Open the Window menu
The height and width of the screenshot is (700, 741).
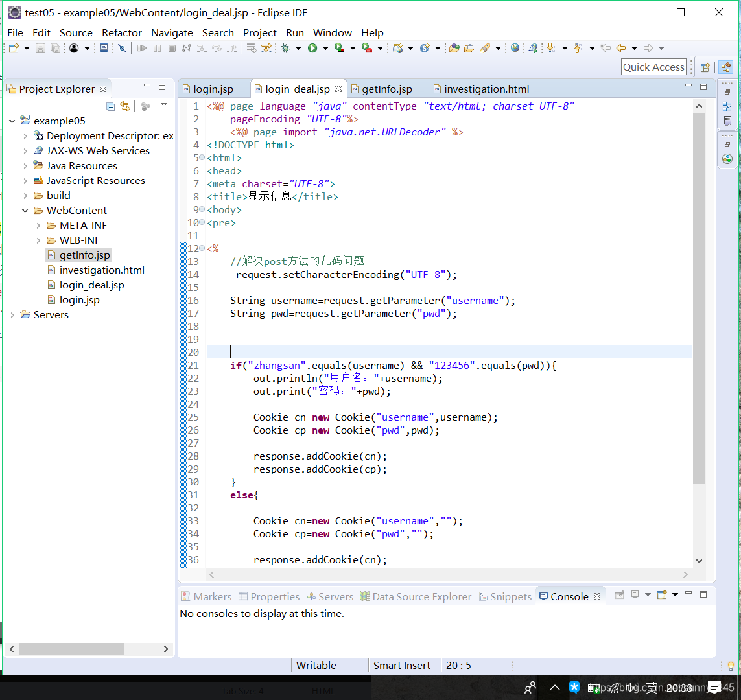pyautogui.click(x=332, y=32)
